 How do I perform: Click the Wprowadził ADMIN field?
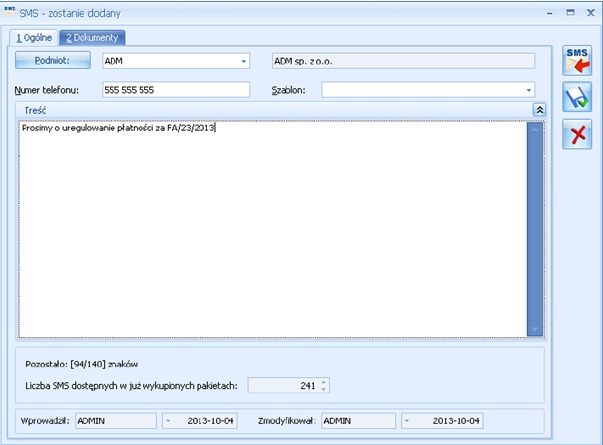116,421
